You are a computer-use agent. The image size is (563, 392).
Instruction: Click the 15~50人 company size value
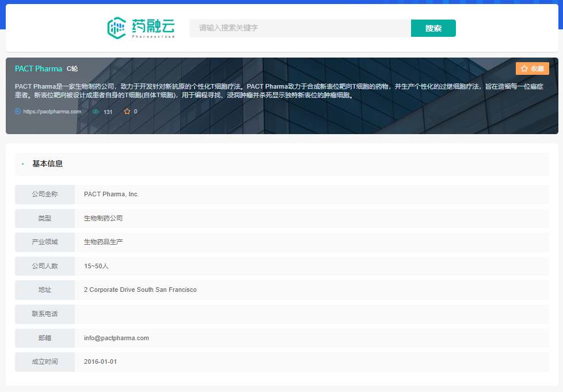tap(96, 266)
